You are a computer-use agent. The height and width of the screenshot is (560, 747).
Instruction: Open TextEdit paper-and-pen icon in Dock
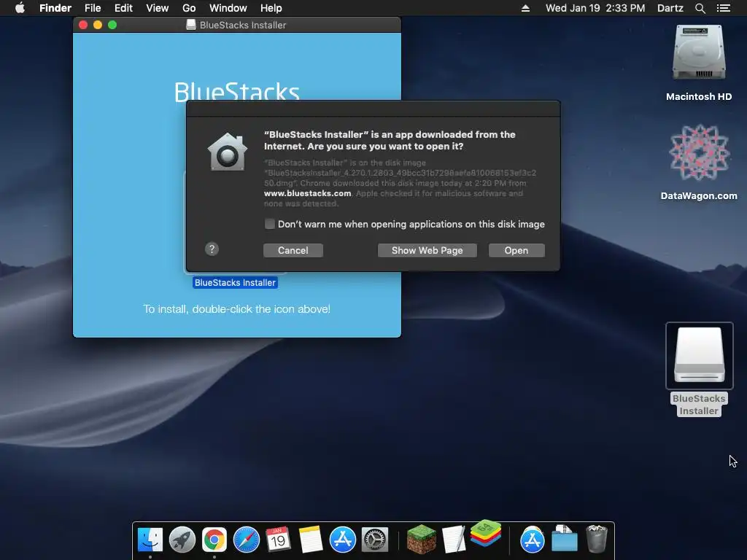(454, 540)
